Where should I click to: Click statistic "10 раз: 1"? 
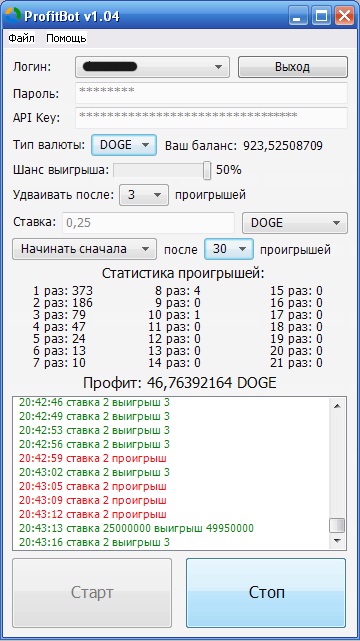click(x=174, y=315)
